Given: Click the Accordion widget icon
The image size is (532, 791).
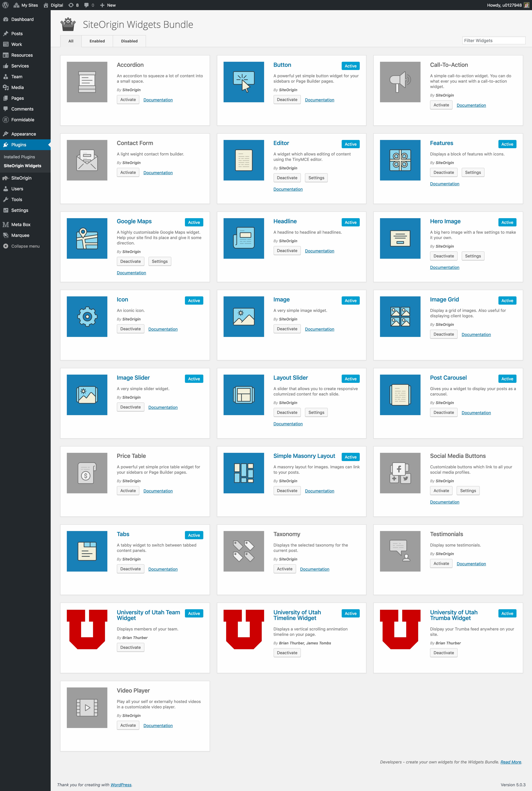Looking at the screenshot, I should tap(87, 82).
